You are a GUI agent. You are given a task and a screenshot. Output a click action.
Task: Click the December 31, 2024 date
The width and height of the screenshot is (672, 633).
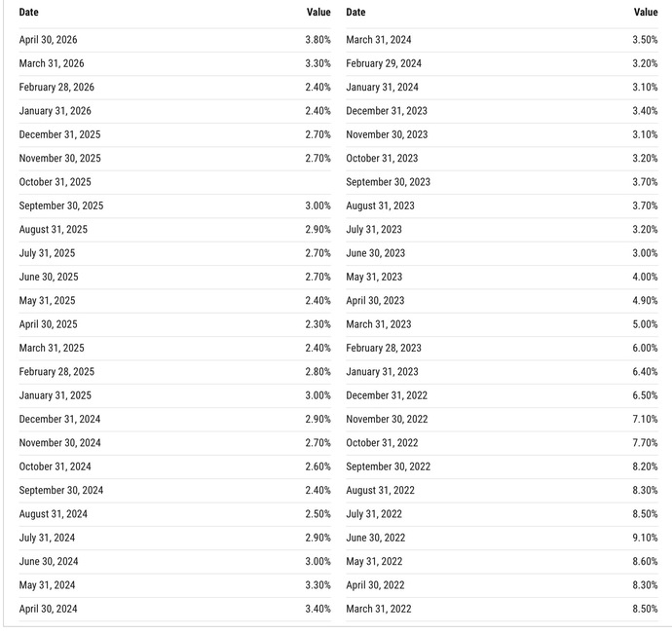[x=59, y=419]
